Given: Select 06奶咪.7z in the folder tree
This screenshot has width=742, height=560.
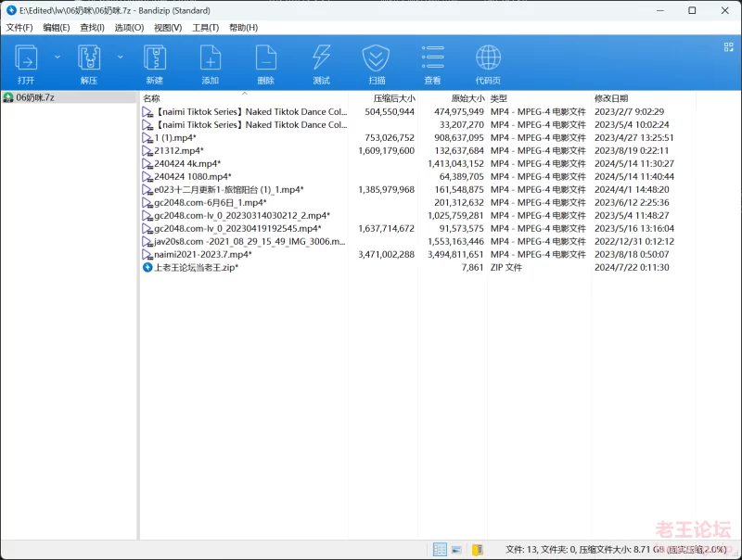Looking at the screenshot, I should pyautogui.click(x=35, y=98).
